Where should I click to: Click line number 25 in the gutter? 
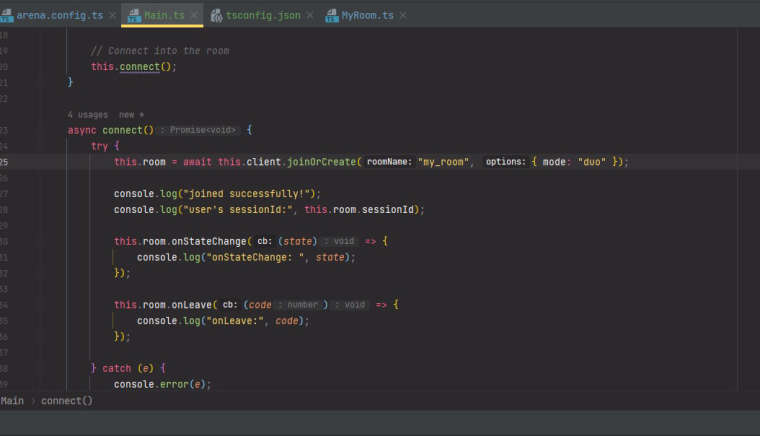tap(4, 162)
